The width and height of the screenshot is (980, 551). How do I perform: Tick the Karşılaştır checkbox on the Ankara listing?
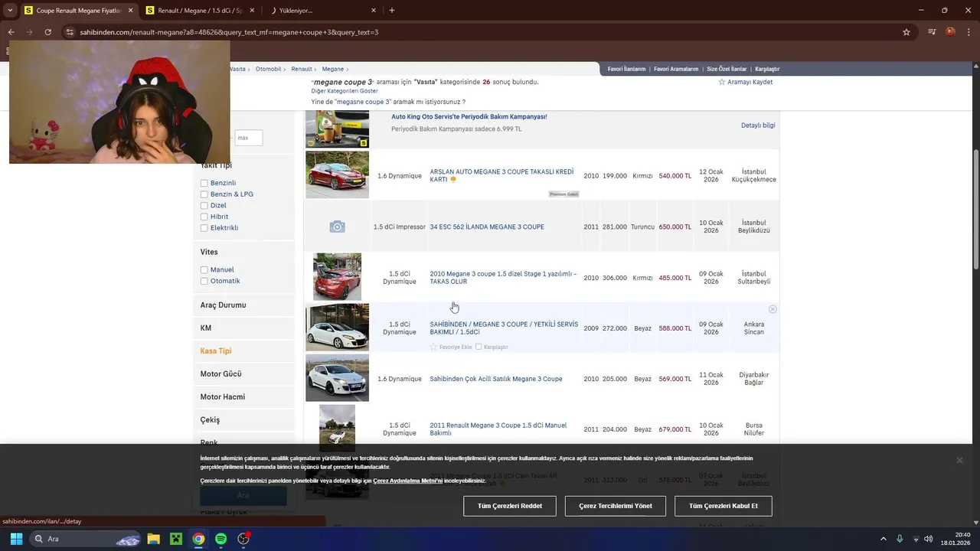coord(479,347)
